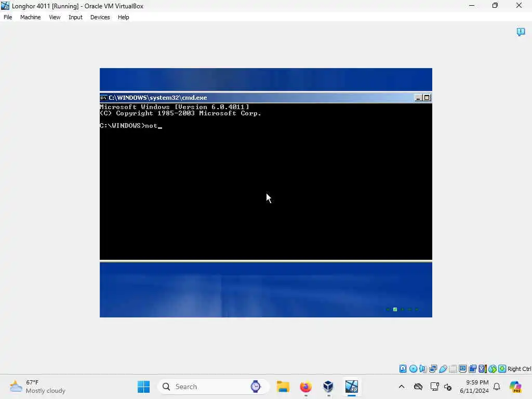Show hidden system tray icons
This screenshot has height=399, width=532.
pyautogui.click(x=402, y=387)
